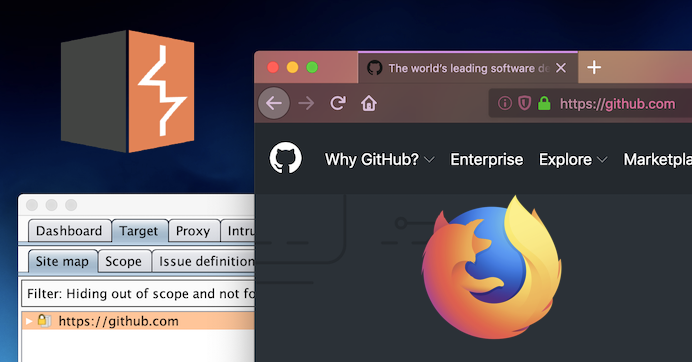Switch to Burp Intruder tab
Image resolution: width=692 pixels, height=362 pixels.
(238, 231)
